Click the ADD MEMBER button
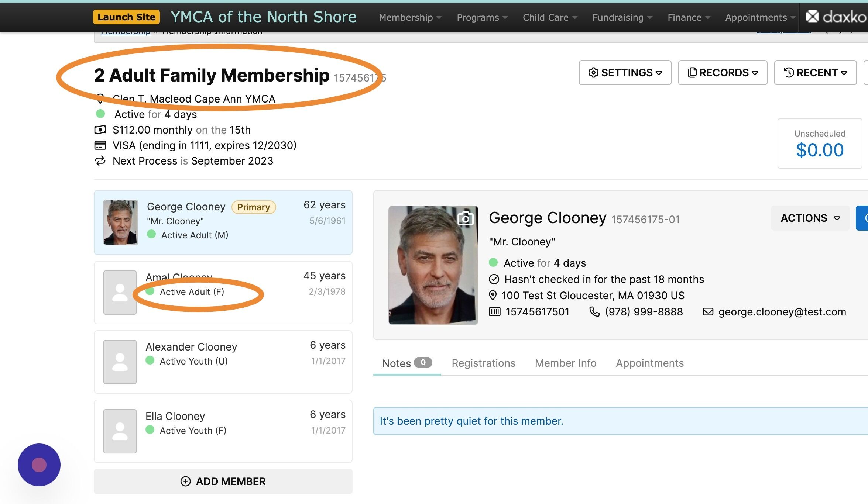Viewport: 868px width, 504px height. (223, 481)
